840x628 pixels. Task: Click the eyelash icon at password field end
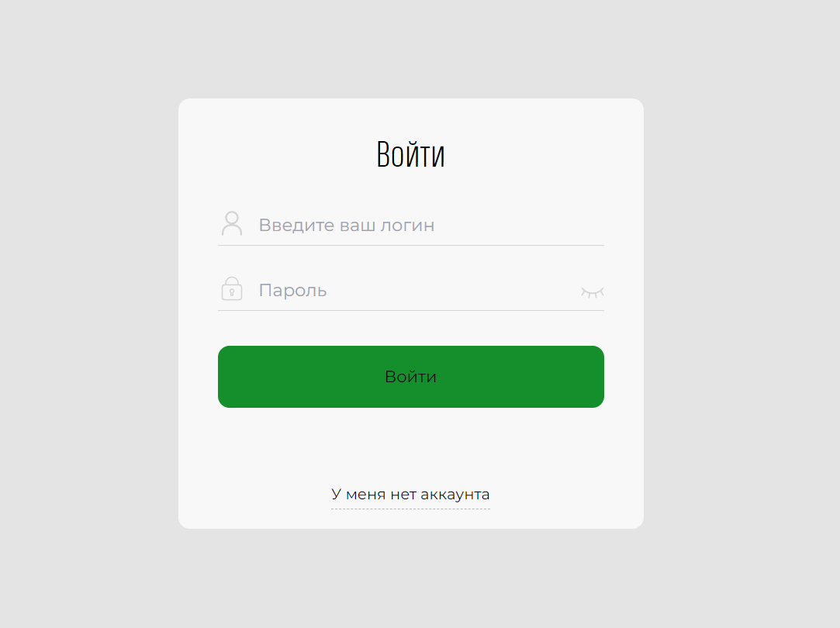pos(593,292)
